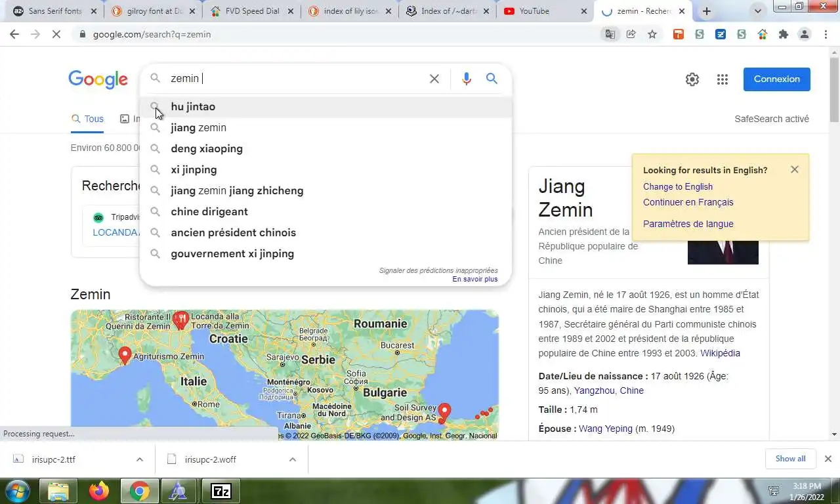
Task: Choose the xi jinping suggestion
Action: (325, 169)
